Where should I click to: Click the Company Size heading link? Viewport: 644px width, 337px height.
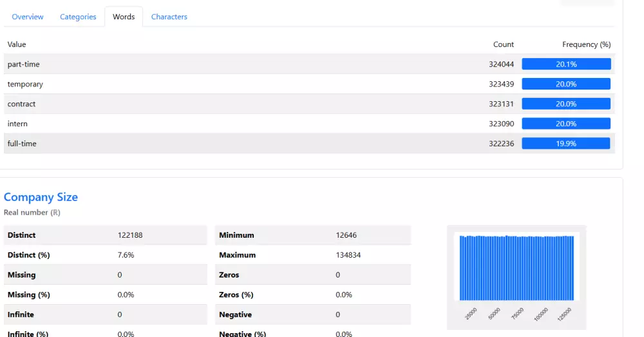coord(41,197)
